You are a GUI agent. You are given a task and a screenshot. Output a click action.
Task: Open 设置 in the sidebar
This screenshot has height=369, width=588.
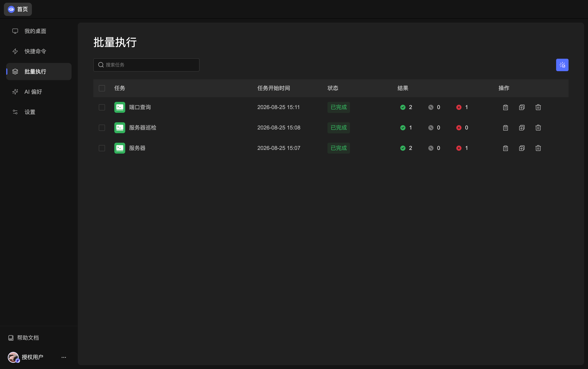[39, 112]
